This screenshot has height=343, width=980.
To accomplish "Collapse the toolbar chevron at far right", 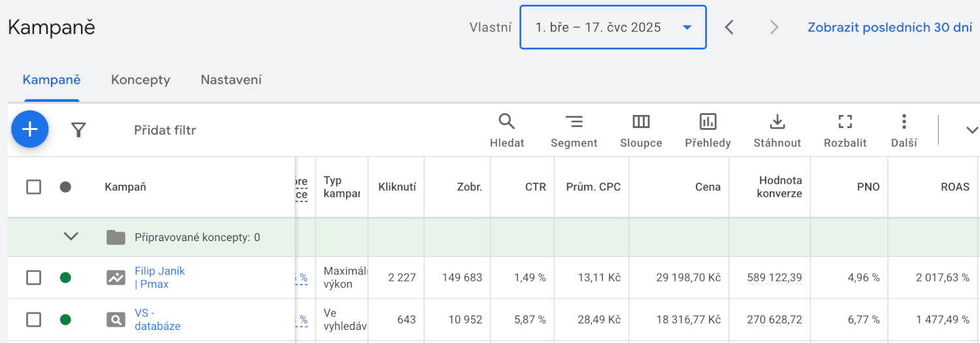I will (972, 130).
